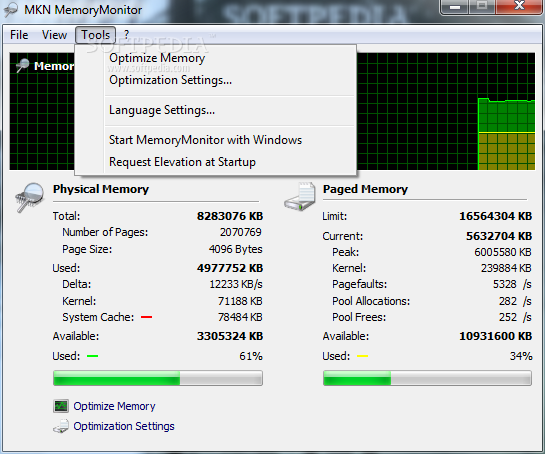Click the magnifier icon in the memory graph header
545x454 pixels.
click(x=23, y=65)
